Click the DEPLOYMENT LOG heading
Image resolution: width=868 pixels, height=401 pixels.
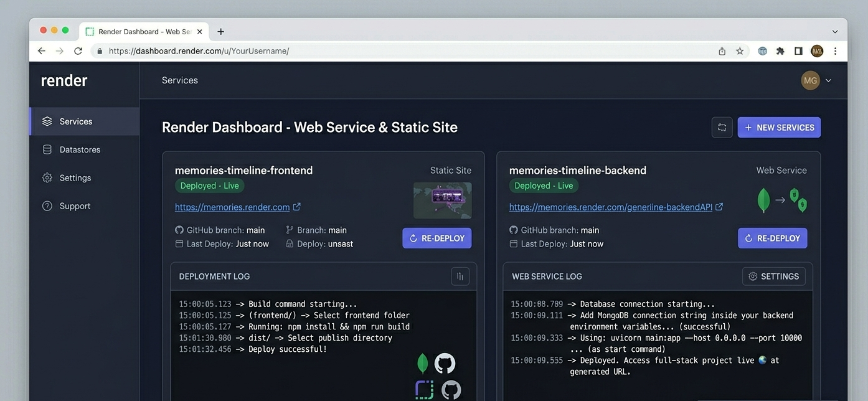pyautogui.click(x=214, y=276)
